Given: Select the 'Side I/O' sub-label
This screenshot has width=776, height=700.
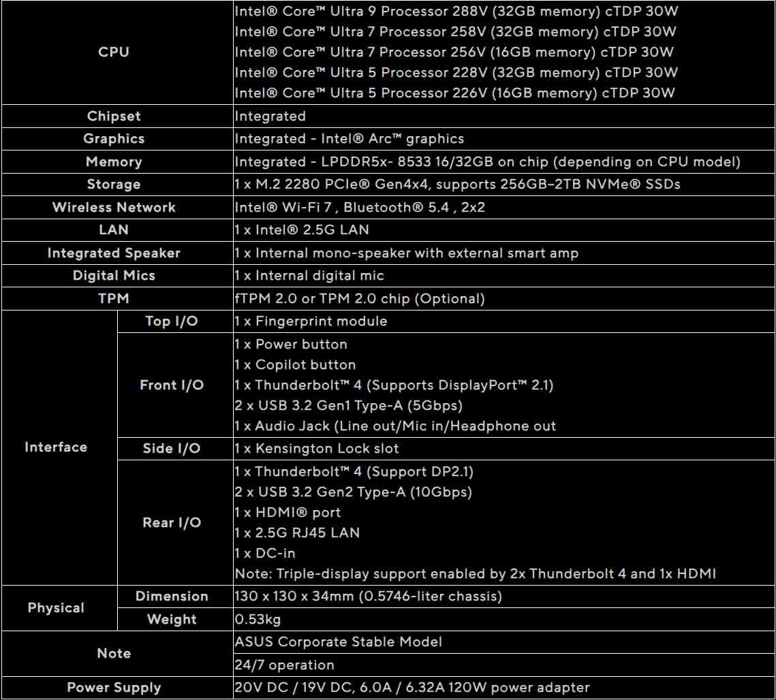Looking at the screenshot, I should 171,448.
